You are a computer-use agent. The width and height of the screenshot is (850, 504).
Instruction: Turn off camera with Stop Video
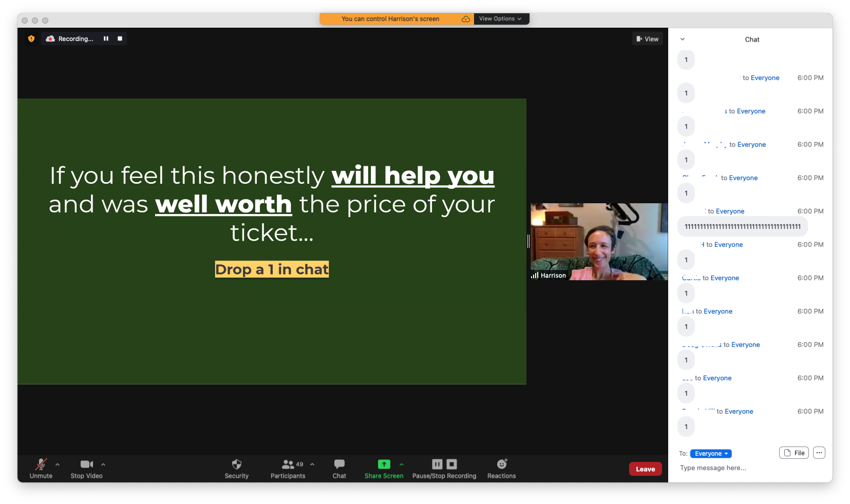pos(86,464)
